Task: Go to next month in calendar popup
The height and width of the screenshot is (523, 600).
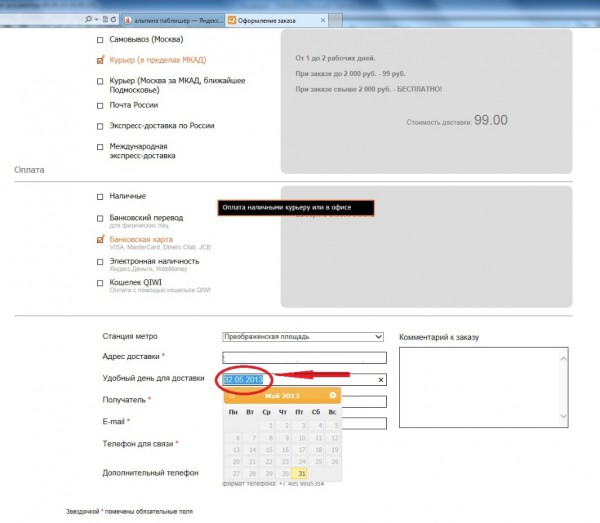Action: coord(333,395)
